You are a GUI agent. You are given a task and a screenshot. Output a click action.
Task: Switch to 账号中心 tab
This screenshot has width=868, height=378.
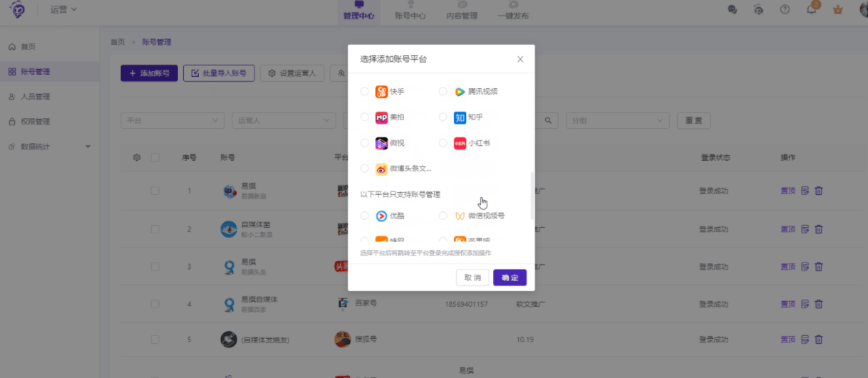(410, 11)
